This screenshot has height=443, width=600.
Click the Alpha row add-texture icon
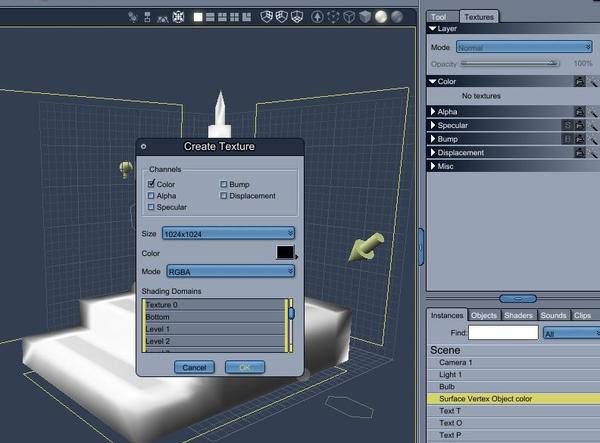click(580, 112)
